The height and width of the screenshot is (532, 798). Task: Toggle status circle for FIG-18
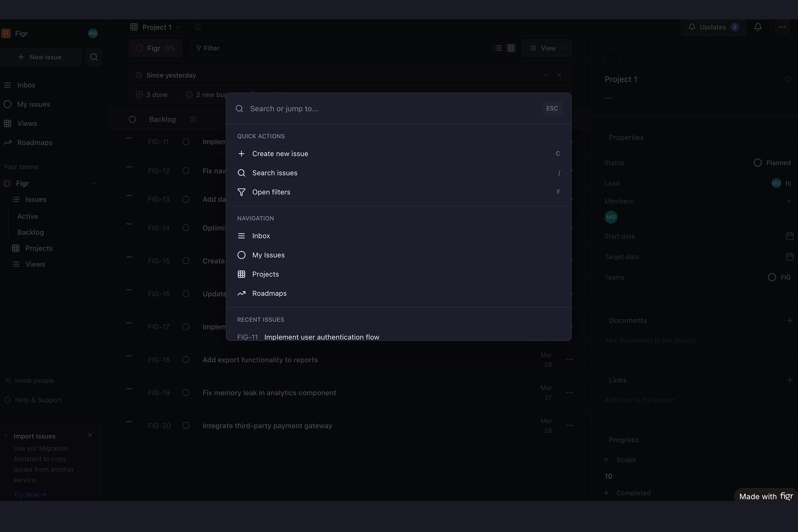click(x=186, y=359)
